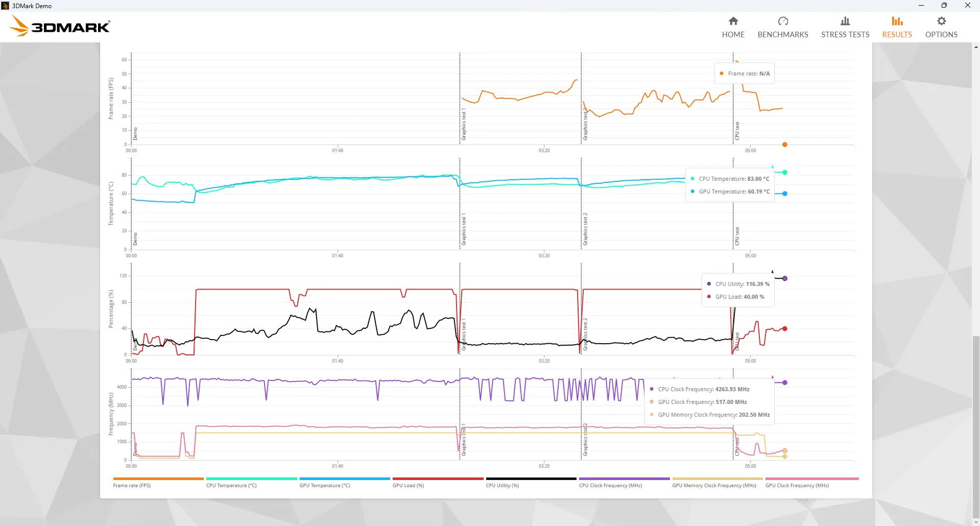Click the page scrollbar up arrow

coord(976,47)
